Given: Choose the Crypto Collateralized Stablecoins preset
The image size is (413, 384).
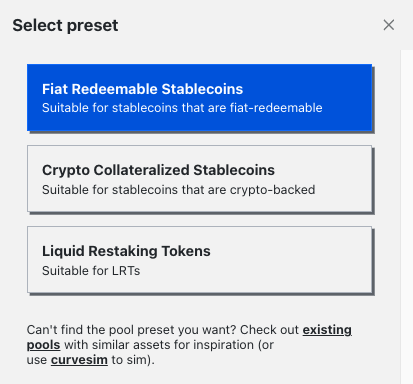Looking at the screenshot, I should (199, 179).
